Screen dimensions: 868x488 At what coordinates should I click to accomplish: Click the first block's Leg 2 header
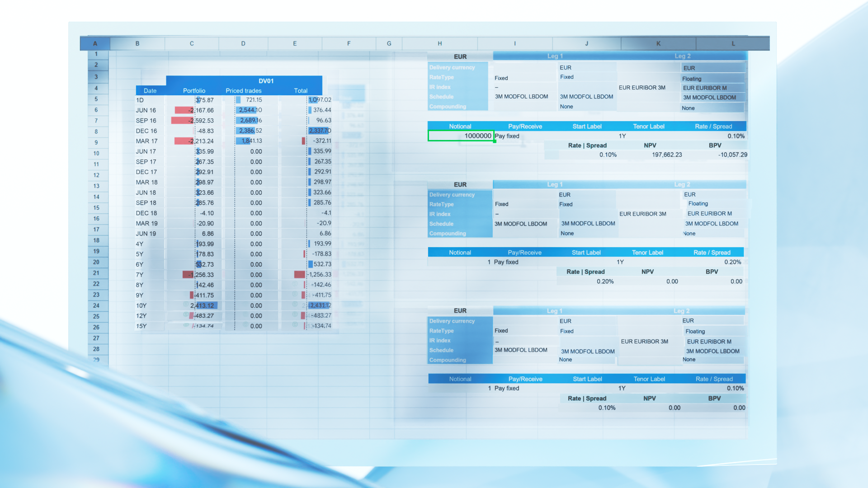click(683, 56)
